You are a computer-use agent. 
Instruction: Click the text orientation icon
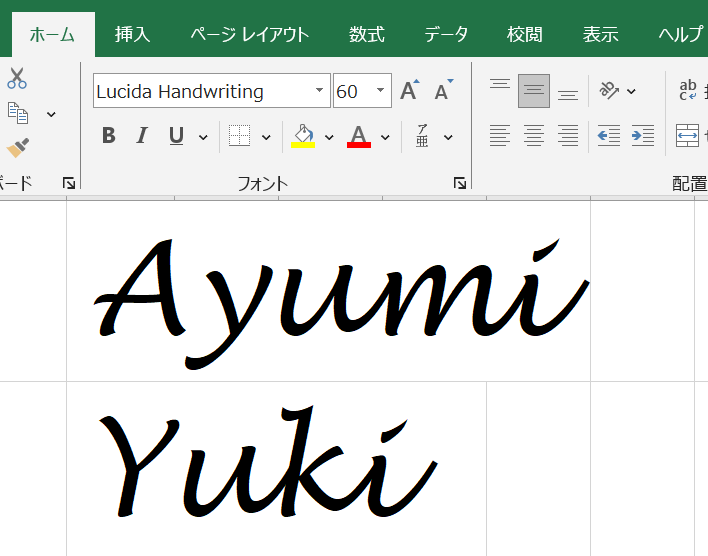pos(609,91)
